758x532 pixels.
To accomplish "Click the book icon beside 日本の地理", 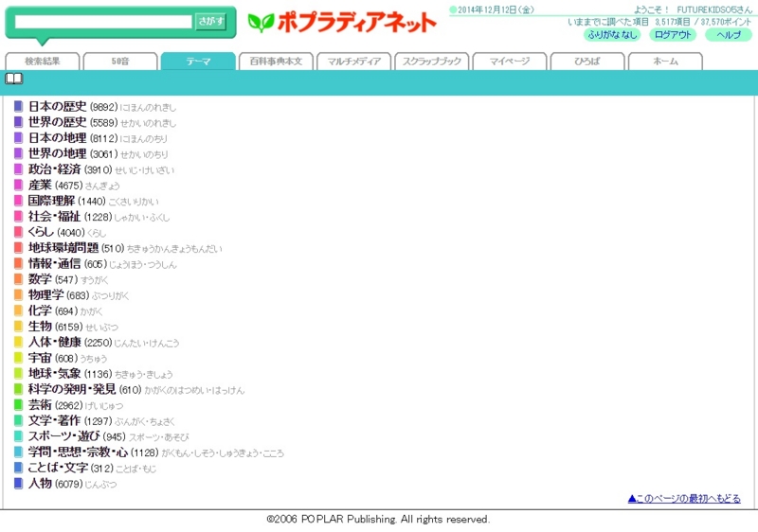I will (18, 137).
